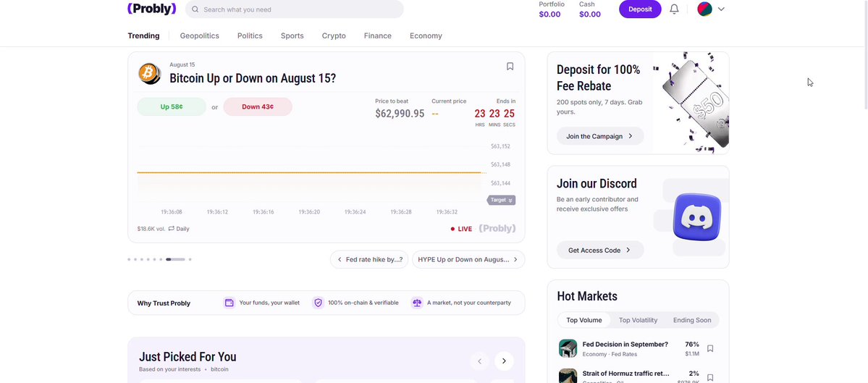Show next Just Picked For You cards

pyautogui.click(x=504, y=361)
